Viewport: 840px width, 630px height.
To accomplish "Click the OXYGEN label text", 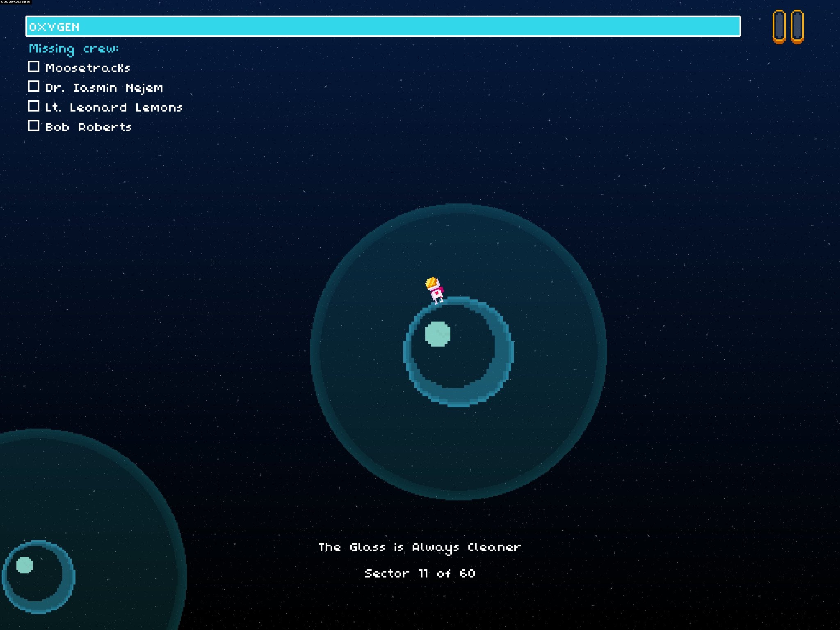I will pyautogui.click(x=54, y=27).
